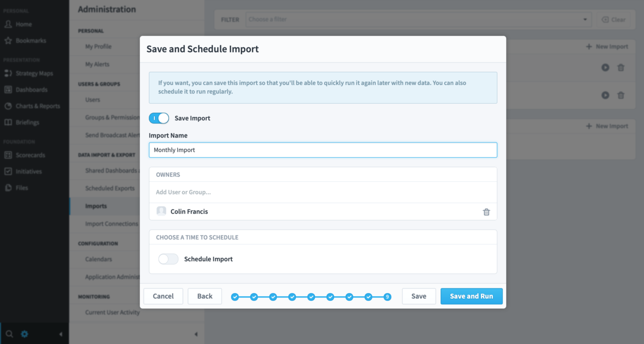
Task: Select My Profile in the Administration menu
Action: point(98,46)
